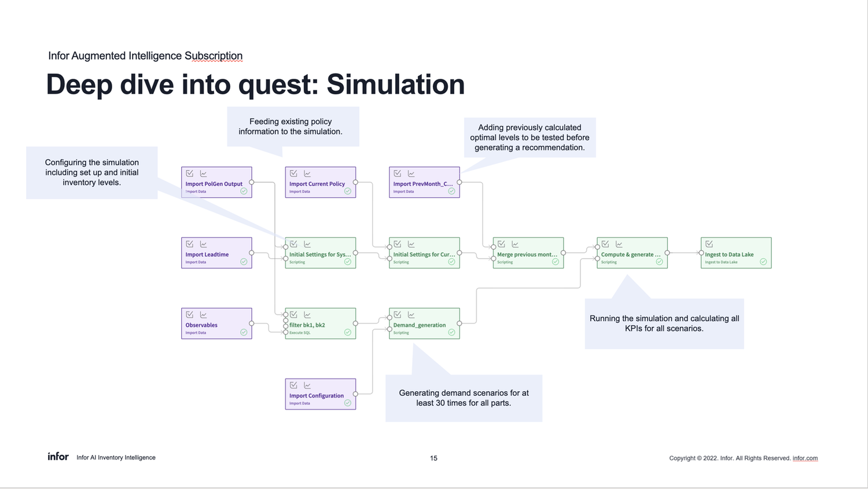
Task: Open the chart icon on Demand_generation node
Action: [411, 314]
